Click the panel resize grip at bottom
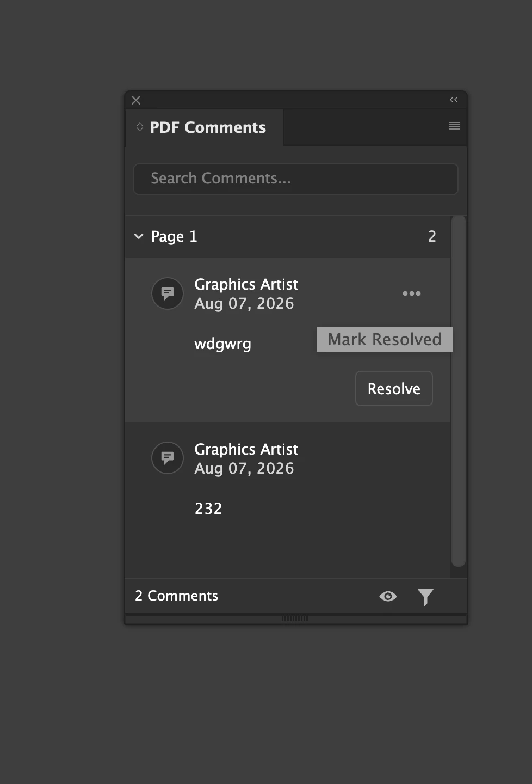The width and height of the screenshot is (532, 784). [295, 618]
